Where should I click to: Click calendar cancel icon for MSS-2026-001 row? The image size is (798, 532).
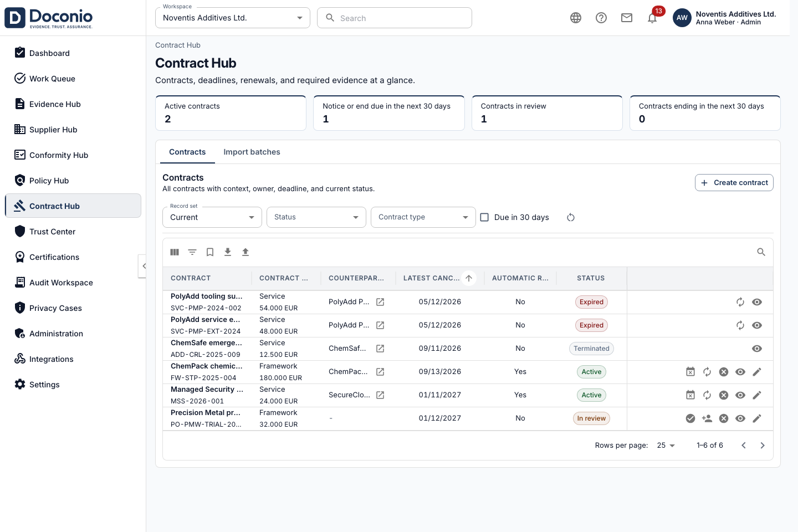690,395
